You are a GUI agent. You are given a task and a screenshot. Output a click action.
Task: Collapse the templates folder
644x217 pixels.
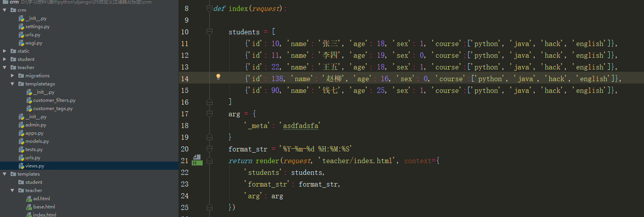click(5, 174)
